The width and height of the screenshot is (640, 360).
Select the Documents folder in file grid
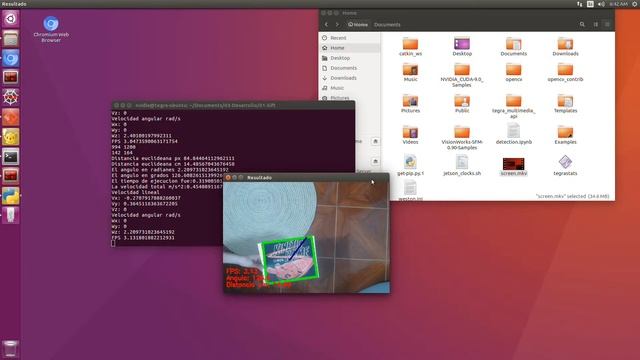click(513, 47)
